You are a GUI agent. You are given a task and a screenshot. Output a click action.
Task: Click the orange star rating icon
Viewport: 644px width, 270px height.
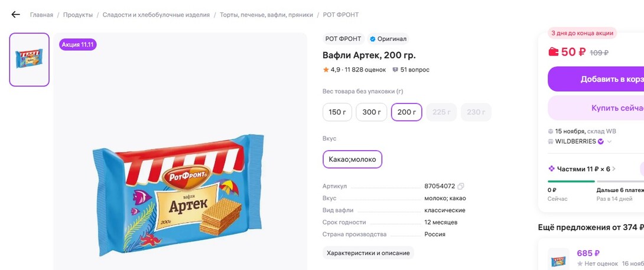(x=326, y=70)
